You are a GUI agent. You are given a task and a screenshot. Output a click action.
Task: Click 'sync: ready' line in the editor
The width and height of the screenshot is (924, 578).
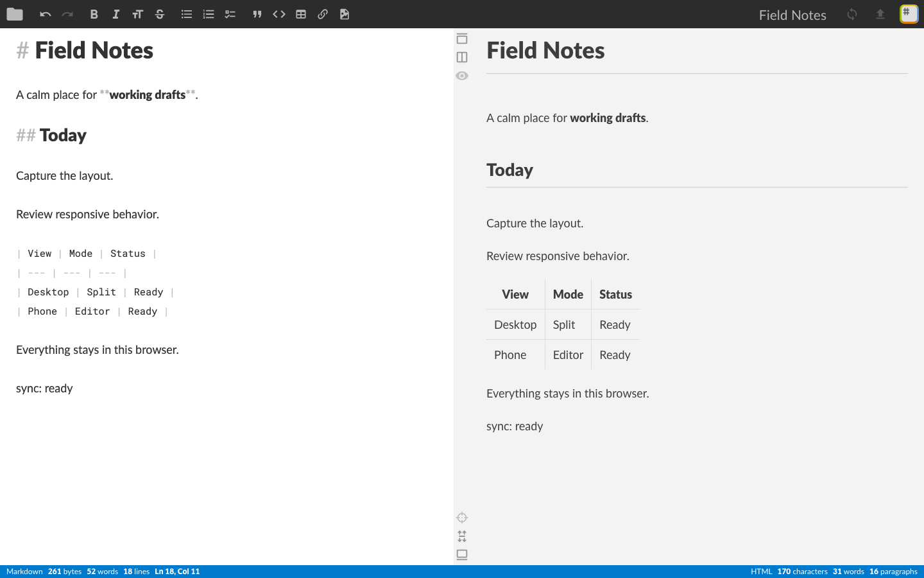click(x=44, y=389)
